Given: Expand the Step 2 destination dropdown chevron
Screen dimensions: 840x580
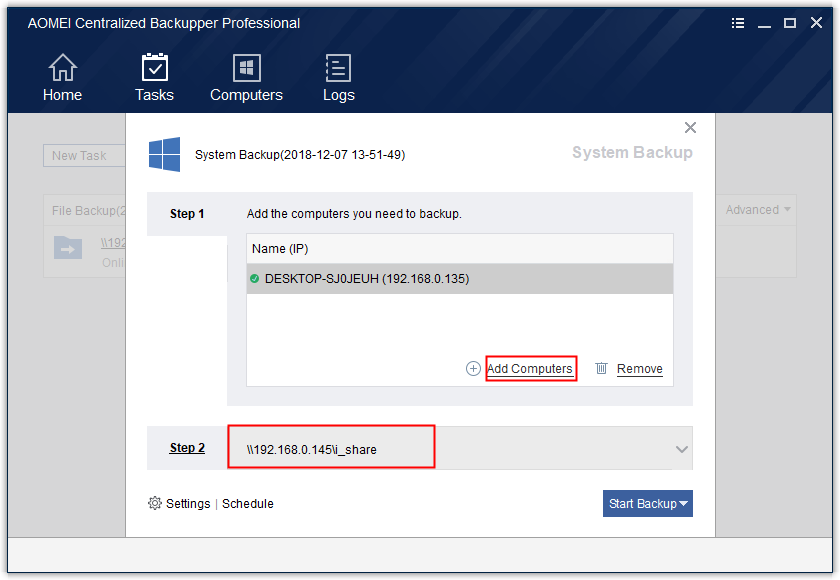Looking at the screenshot, I should [x=681, y=449].
